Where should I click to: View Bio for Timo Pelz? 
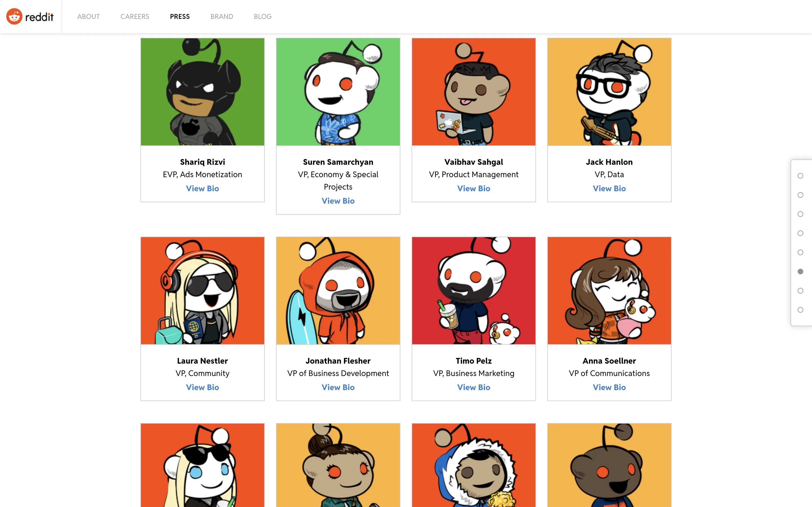(473, 387)
